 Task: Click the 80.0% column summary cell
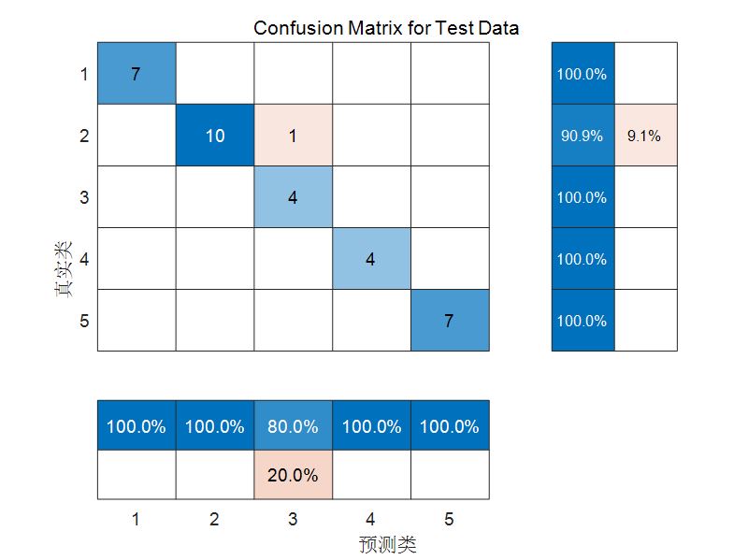[x=293, y=426]
